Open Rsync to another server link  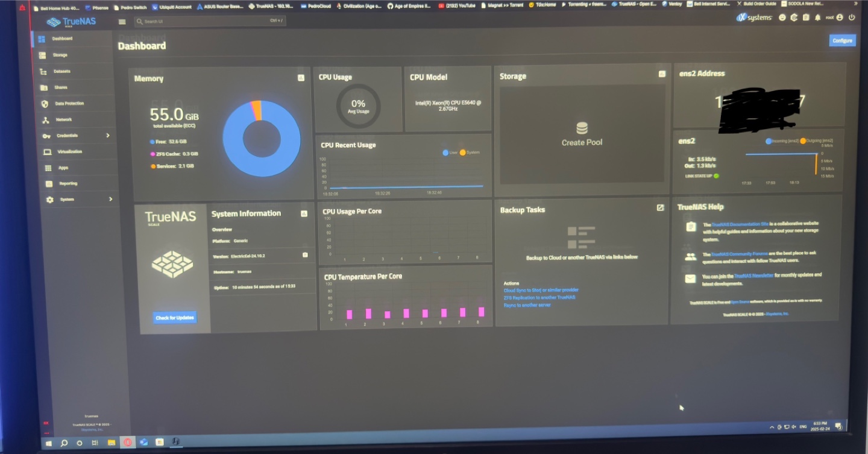click(527, 305)
